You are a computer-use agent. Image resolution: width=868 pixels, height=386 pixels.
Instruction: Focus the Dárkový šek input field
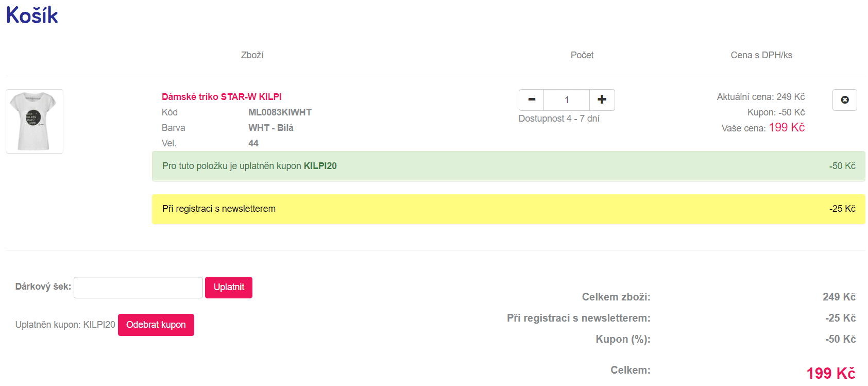coord(138,288)
